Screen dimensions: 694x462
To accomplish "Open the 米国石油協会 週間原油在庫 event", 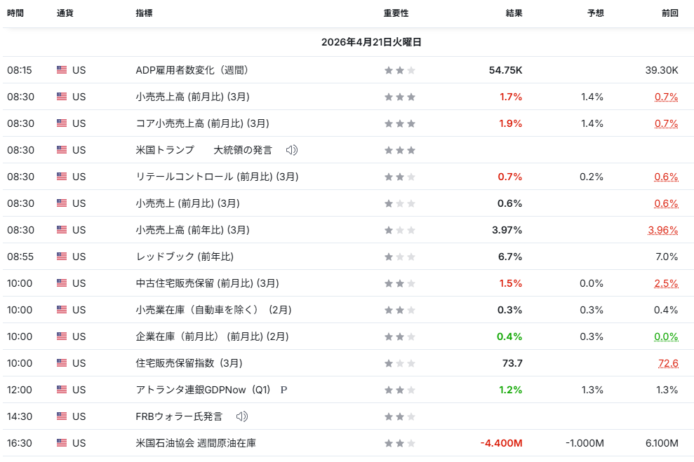I will tap(194, 442).
